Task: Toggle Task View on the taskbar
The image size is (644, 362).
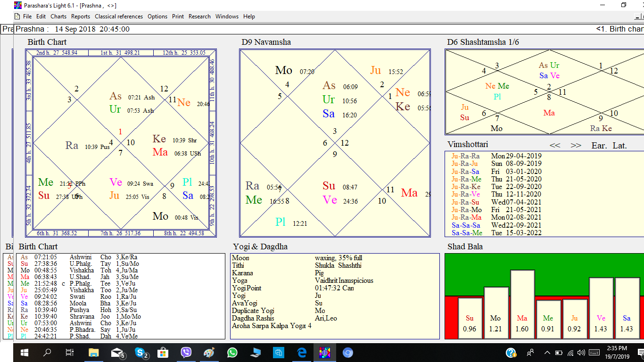Action: (70, 352)
